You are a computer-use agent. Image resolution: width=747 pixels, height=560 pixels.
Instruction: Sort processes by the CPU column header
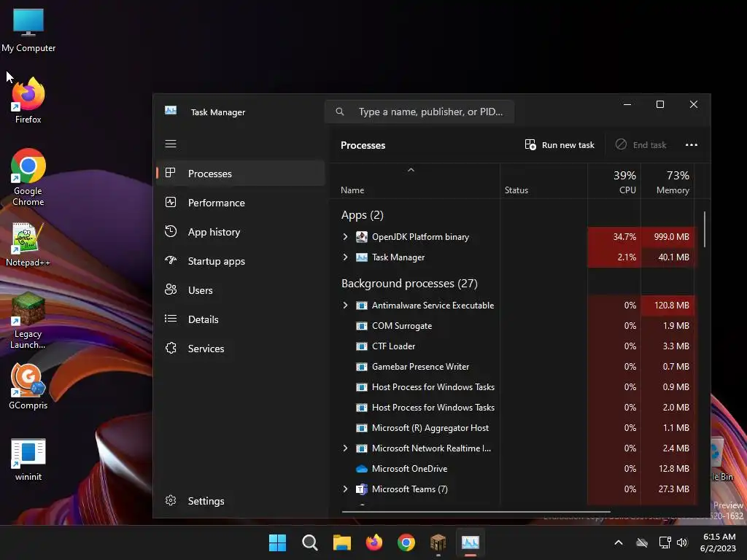(614, 182)
